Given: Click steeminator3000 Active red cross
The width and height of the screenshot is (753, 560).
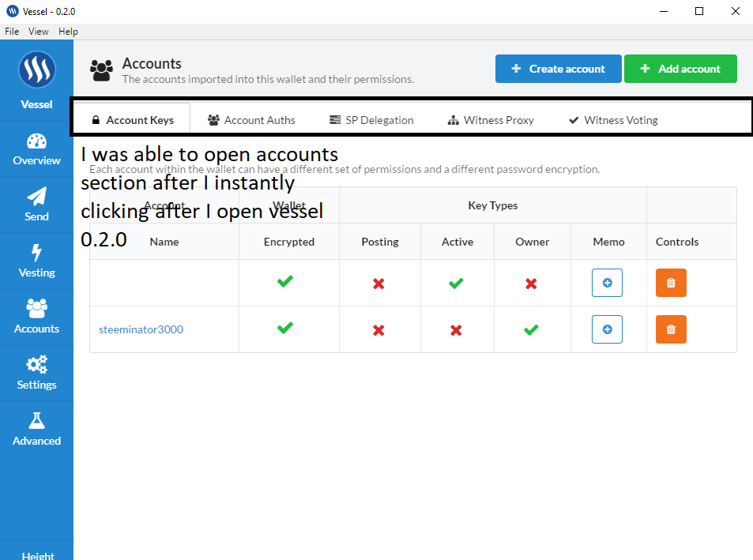Looking at the screenshot, I should click(456, 330).
